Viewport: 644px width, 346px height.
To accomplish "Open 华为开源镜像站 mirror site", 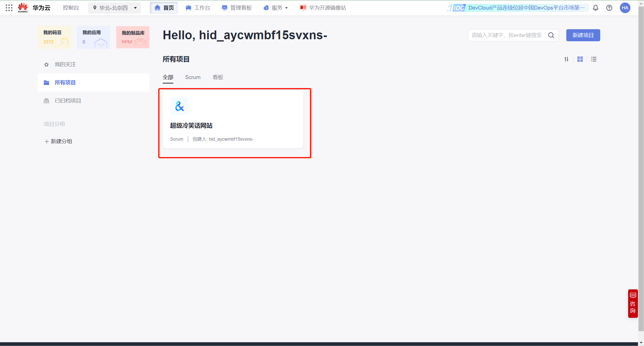I will (323, 8).
